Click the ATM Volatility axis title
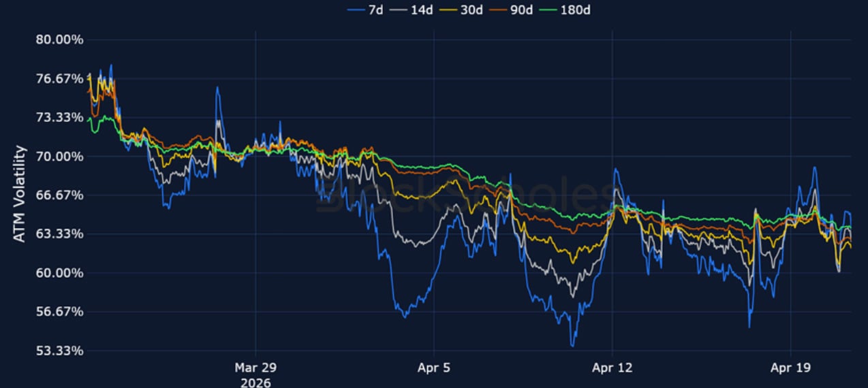Image resolution: width=868 pixels, height=388 pixels. click(20, 194)
